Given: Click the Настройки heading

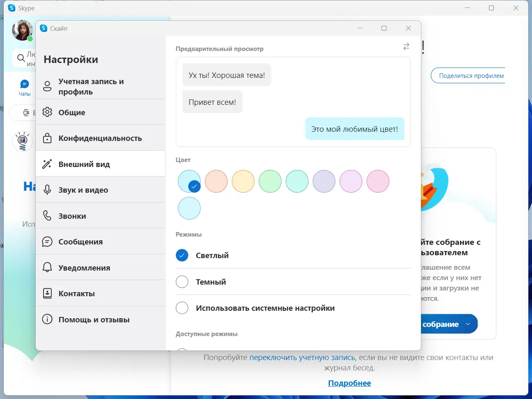Looking at the screenshot, I should click(x=71, y=59).
